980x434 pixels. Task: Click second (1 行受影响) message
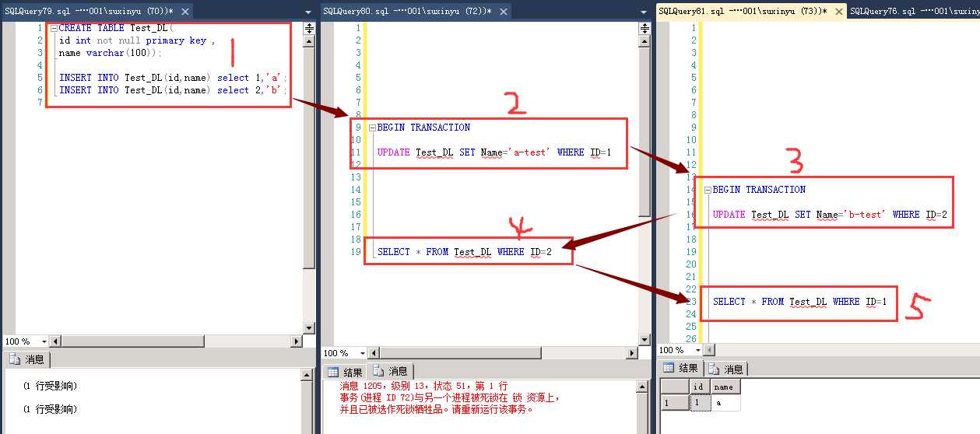[50, 410]
